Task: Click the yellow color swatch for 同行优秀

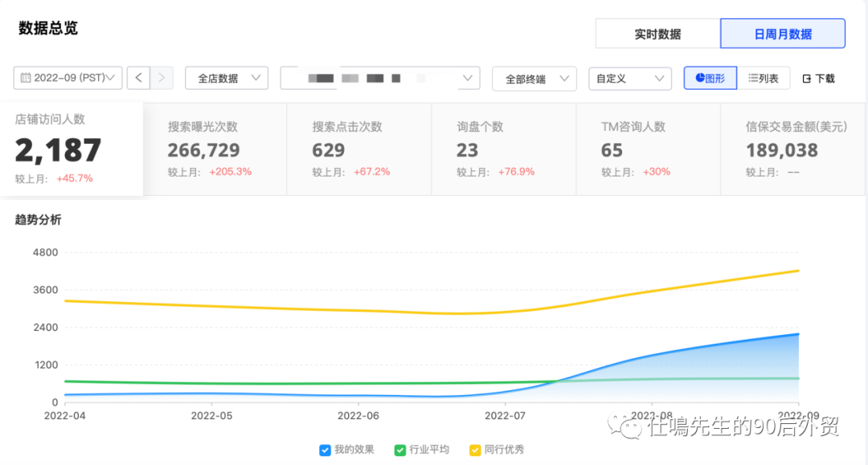Action: tap(475, 450)
